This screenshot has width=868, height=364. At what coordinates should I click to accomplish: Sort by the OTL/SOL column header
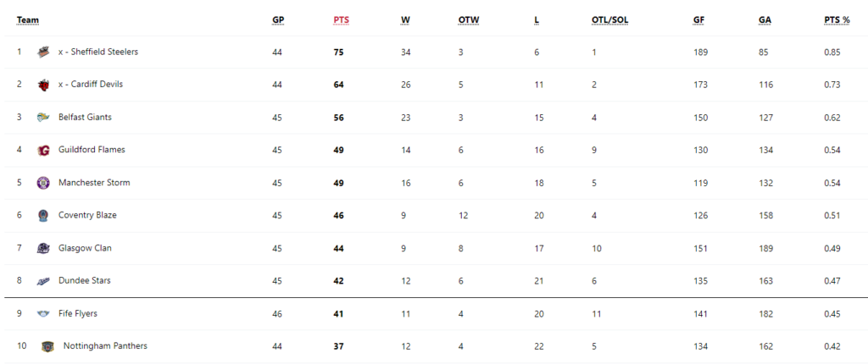pyautogui.click(x=610, y=20)
